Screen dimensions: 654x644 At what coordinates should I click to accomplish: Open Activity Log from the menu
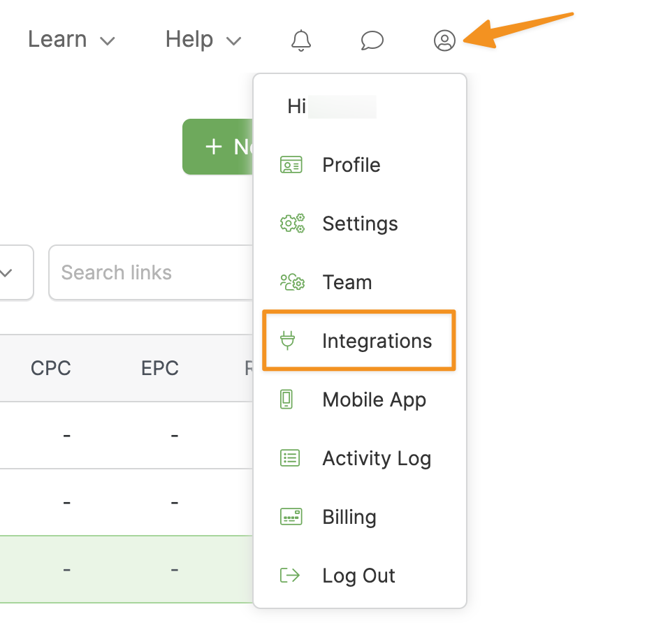pos(376,459)
